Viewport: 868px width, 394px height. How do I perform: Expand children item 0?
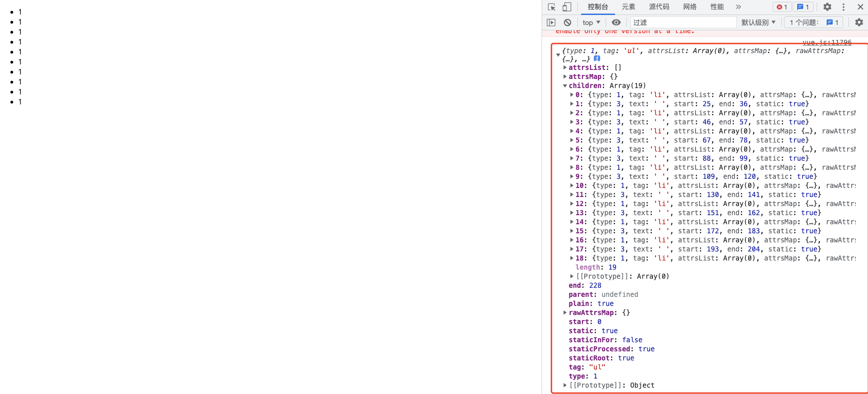click(x=572, y=95)
